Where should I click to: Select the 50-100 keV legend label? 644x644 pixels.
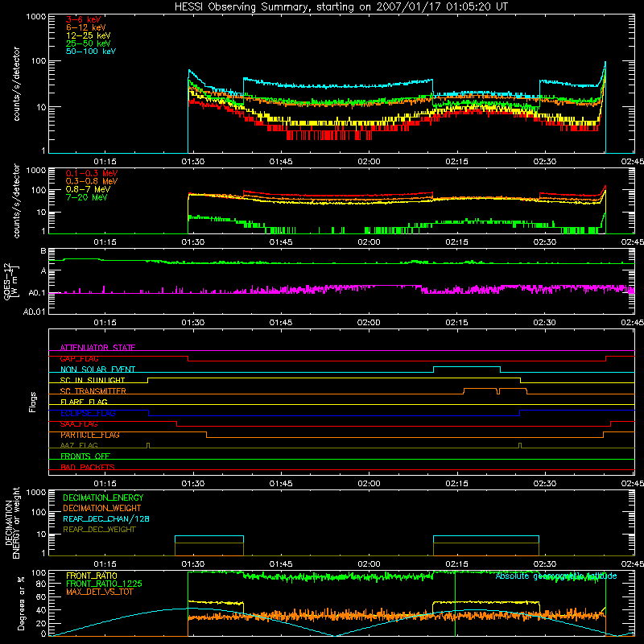coord(91,52)
